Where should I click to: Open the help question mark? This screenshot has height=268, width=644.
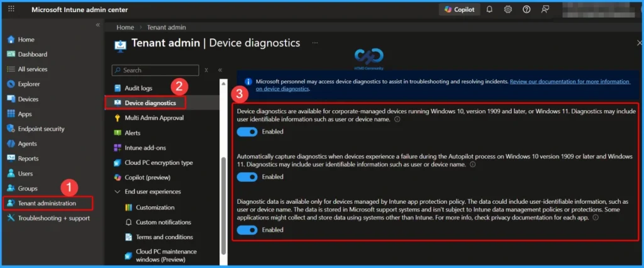point(526,9)
